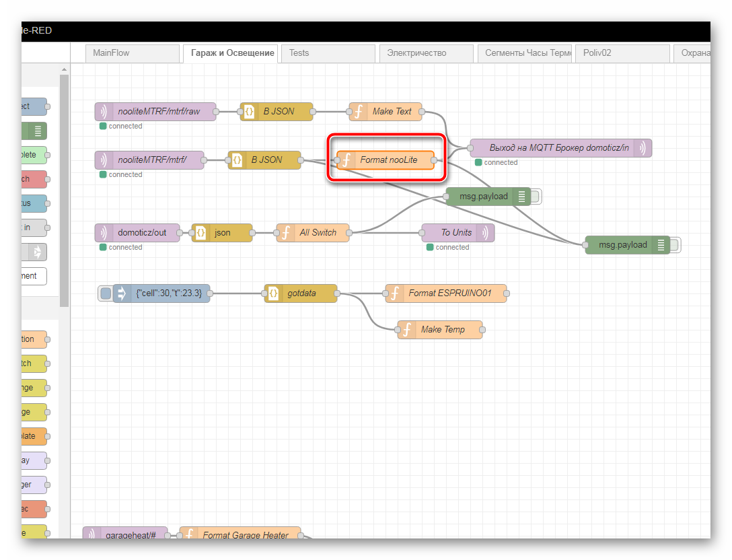Click function icon on Make Text node
732x560 pixels.
click(x=358, y=112)
